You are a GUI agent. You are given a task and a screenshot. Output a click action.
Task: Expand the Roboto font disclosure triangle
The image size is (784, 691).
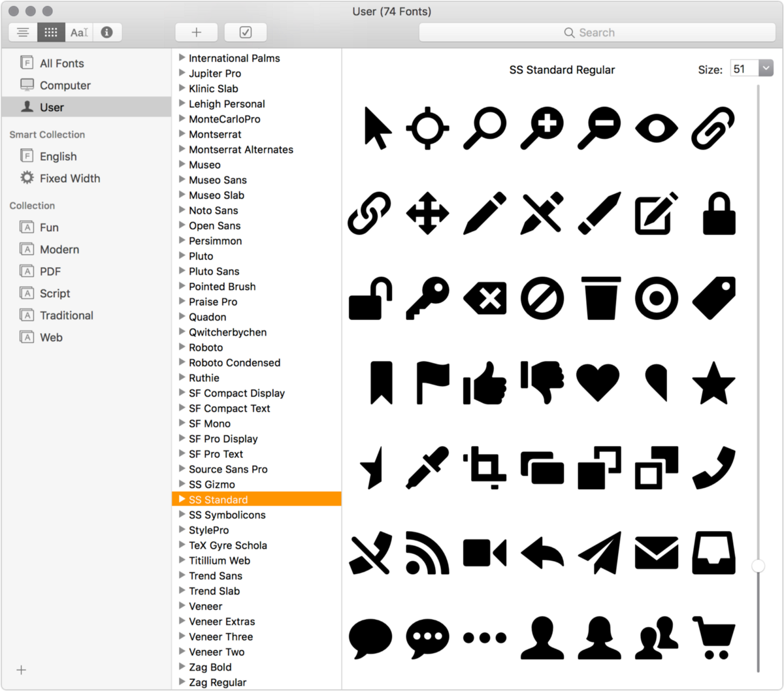point(182,347)
